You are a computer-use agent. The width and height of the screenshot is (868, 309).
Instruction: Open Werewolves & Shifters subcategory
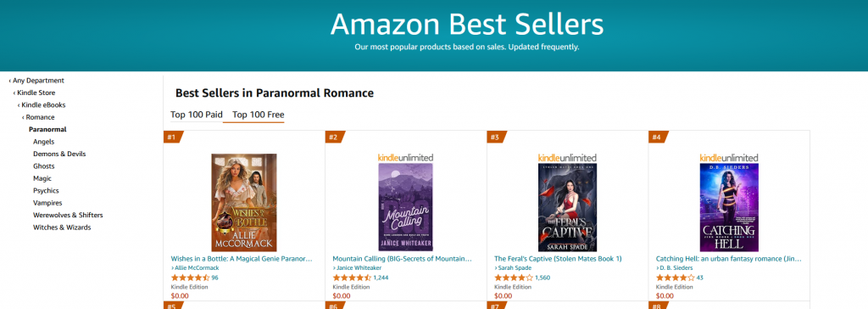pyautogui.click(x=68, y=216)
